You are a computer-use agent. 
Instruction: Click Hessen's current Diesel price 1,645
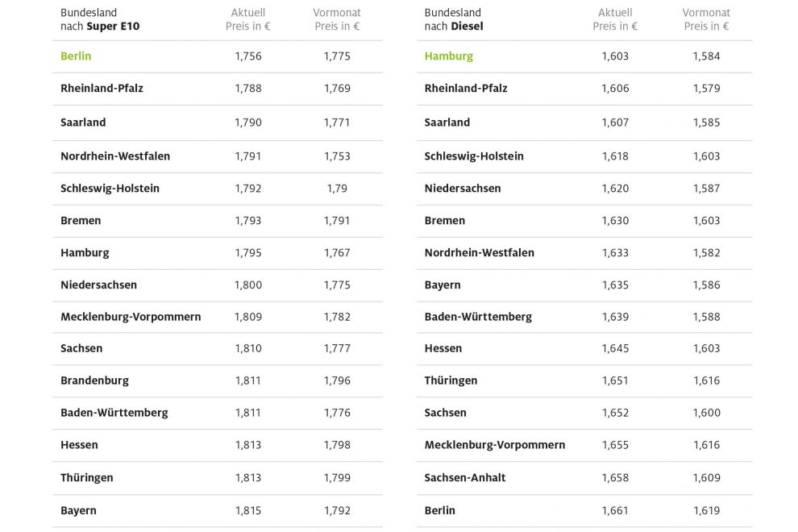tap(615, 349)
